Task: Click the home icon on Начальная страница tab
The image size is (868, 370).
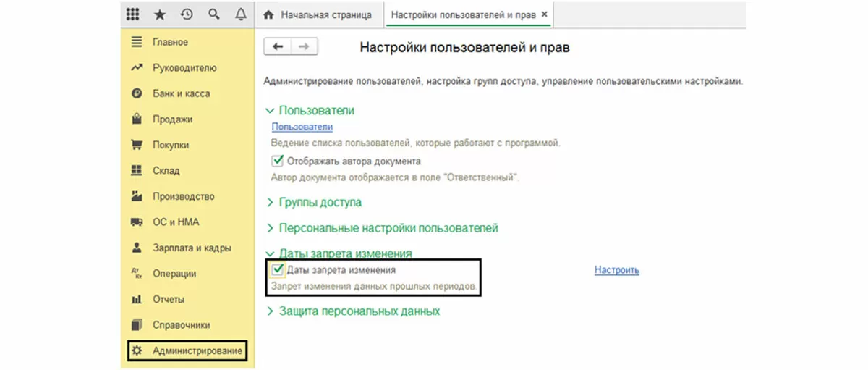Action: [x=269, y=14]
